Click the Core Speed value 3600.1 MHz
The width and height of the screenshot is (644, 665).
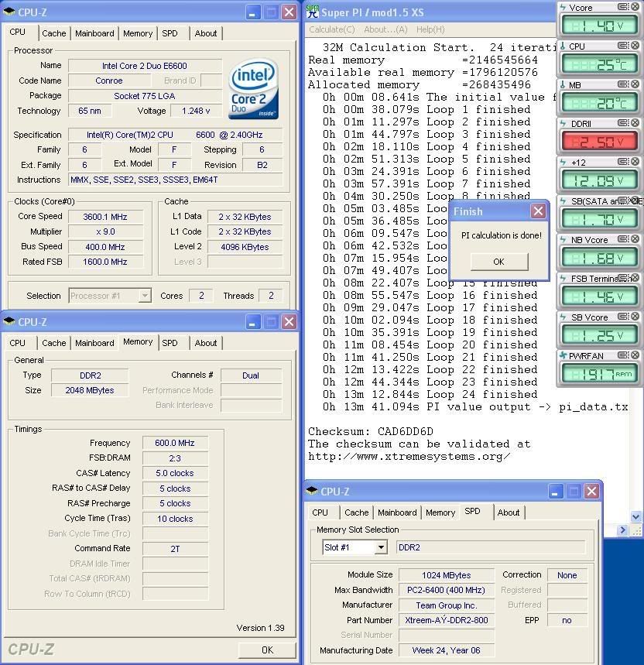click(105, 217)
